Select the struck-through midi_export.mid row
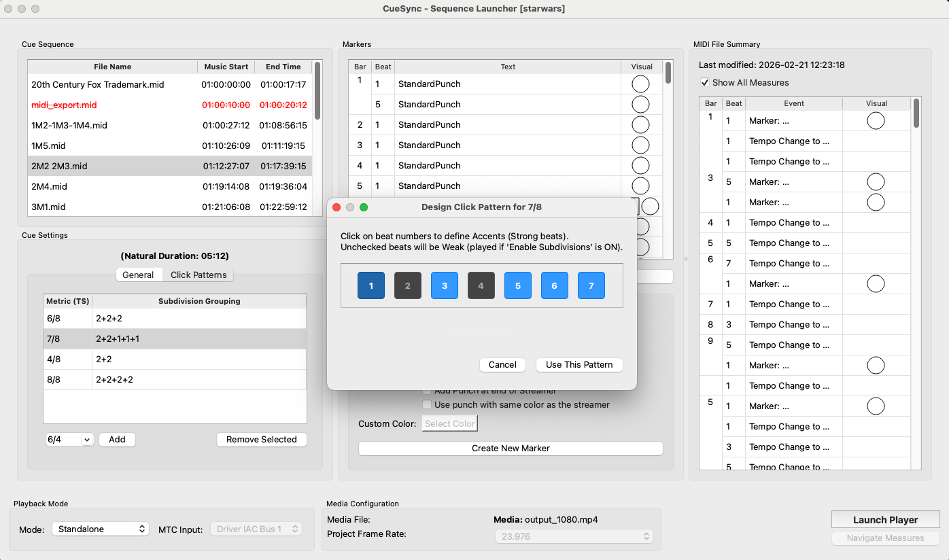 pyautogui.click(x=169, y=105)
